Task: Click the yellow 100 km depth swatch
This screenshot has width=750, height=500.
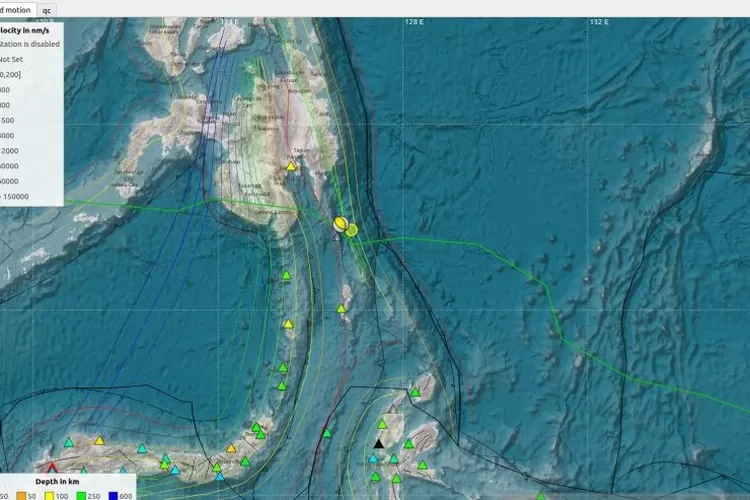Action: point(49,496)
